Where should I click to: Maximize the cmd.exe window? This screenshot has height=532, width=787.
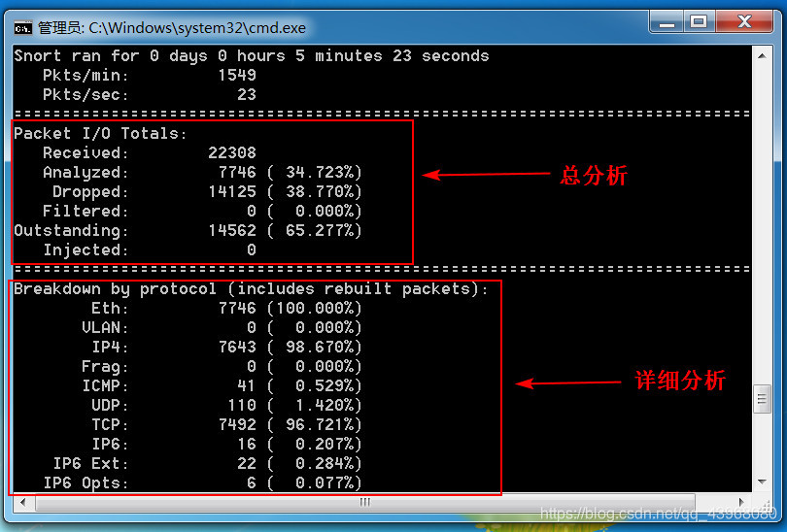click(699, 22)
